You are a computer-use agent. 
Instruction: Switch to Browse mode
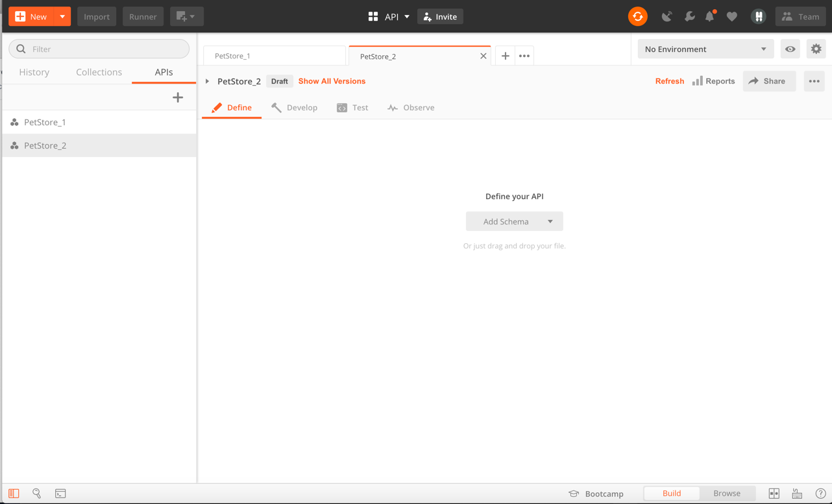[x=727, y=494]
